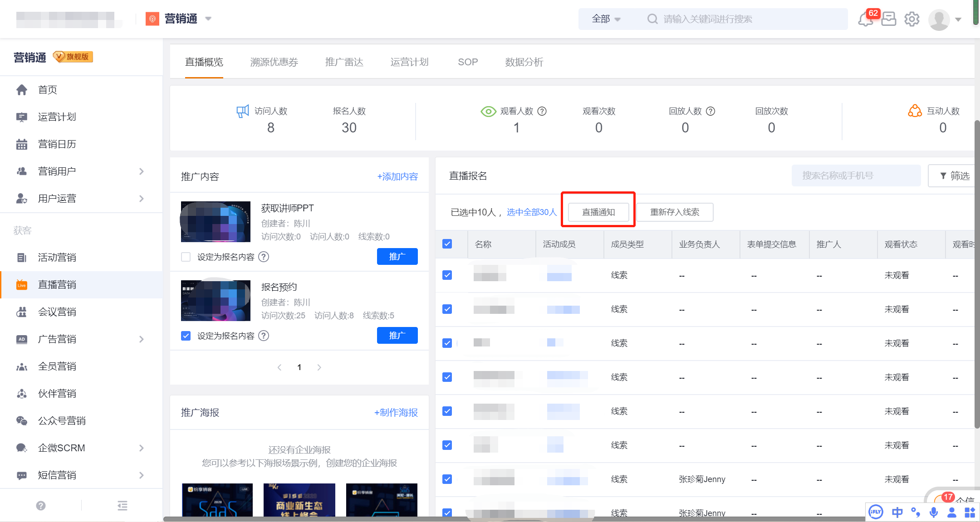Image resolution: width=980 pixels, height=522 pixels.
Task: Click the 会议营销 sidebar icon
Action: click(22, 312)
